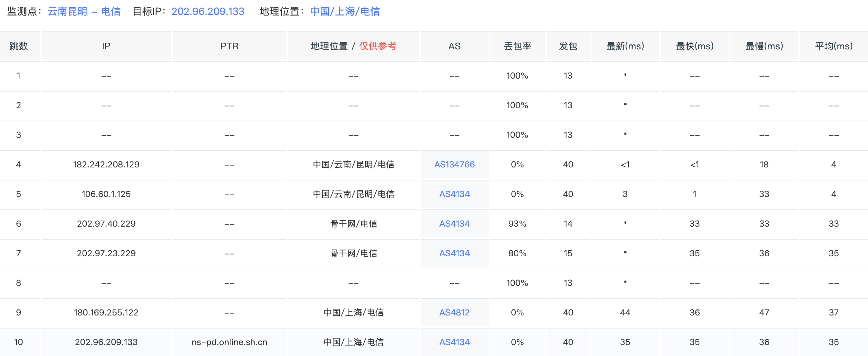The image size is (868, 356).
Task: Select IP 182.242.208.129 on hop 4
Action: tap(106, 164)
